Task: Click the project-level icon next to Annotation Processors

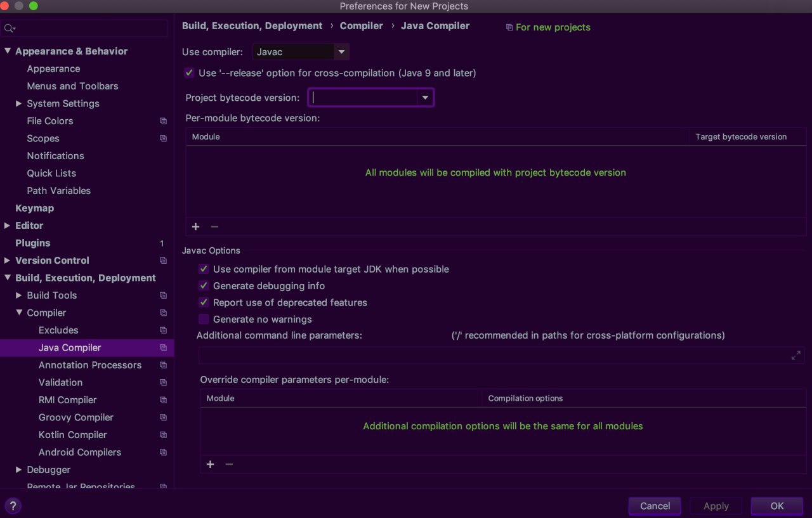Action: click(x=163, y=365)
